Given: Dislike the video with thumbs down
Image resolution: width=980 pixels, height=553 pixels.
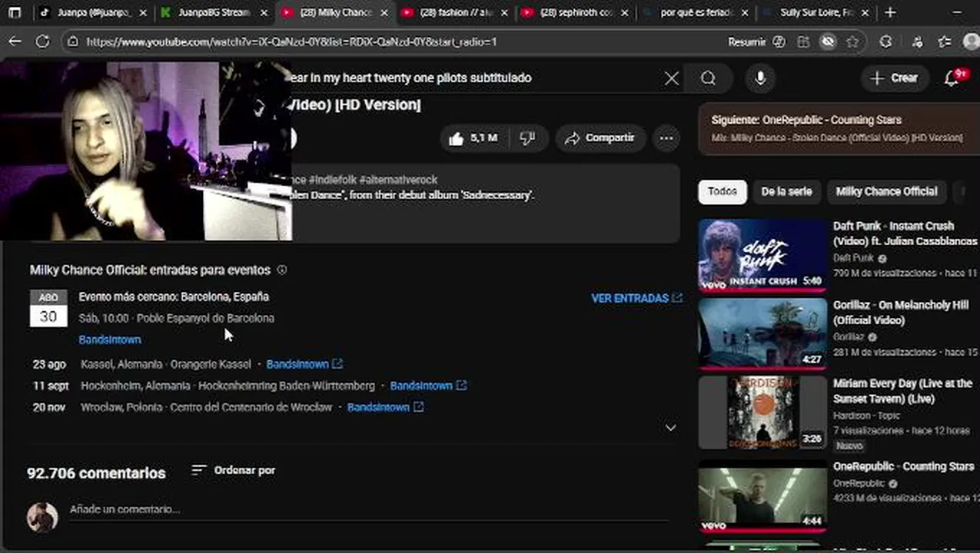Looking at the screenshot, I should point(527,138).
